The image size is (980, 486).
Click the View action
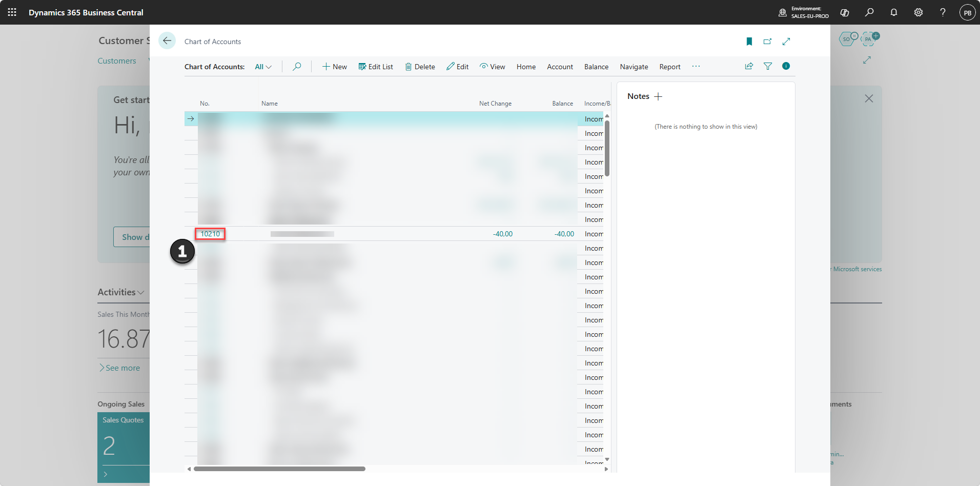pyautogui.click(x=493, y=67)
